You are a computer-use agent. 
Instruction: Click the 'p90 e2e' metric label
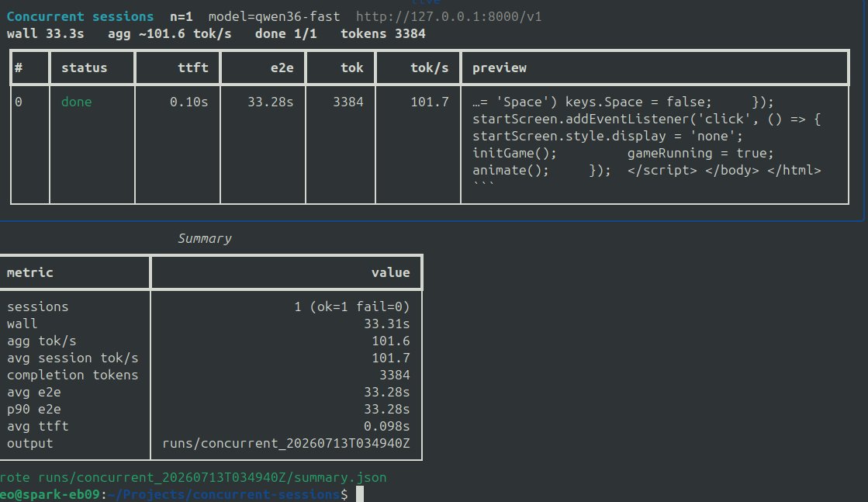click(x=34, y=410)
